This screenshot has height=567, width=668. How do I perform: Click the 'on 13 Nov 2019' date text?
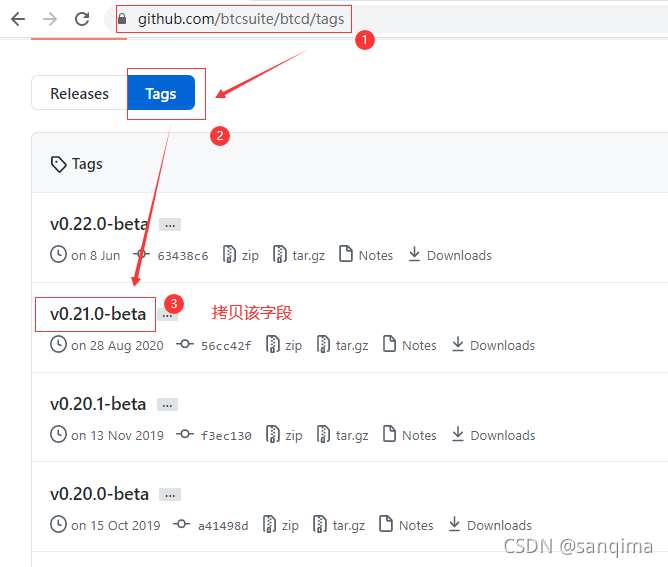coord(117,435)
